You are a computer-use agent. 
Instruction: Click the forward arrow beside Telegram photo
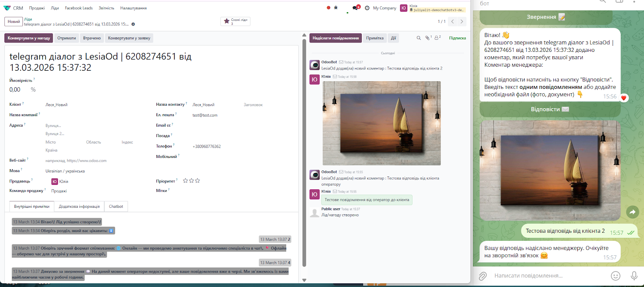(632, 212)
